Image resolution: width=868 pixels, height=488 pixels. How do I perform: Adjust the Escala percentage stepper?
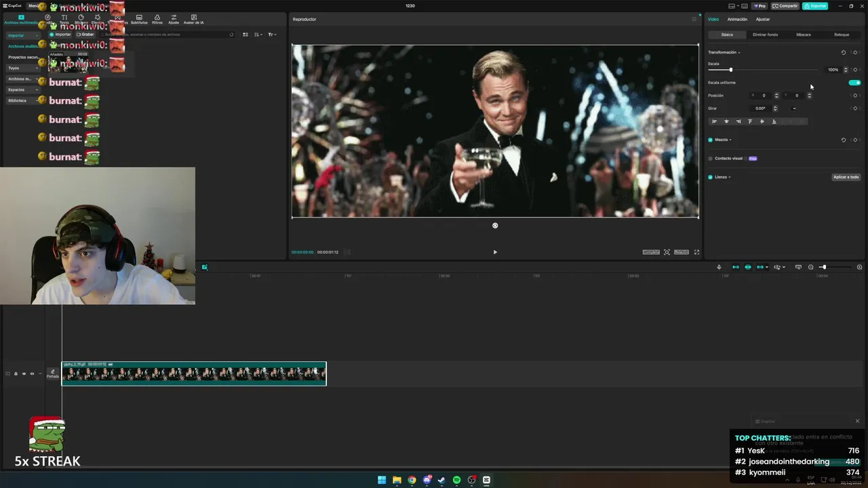(846, 70)
